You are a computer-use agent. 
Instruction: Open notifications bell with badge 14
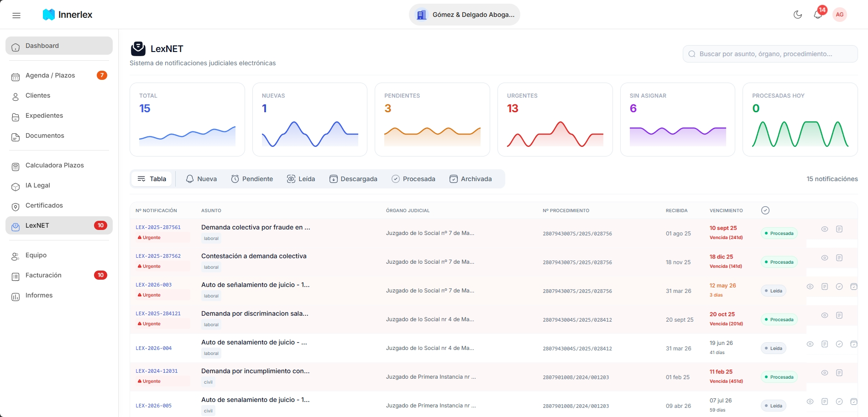(x=818, y=15)
